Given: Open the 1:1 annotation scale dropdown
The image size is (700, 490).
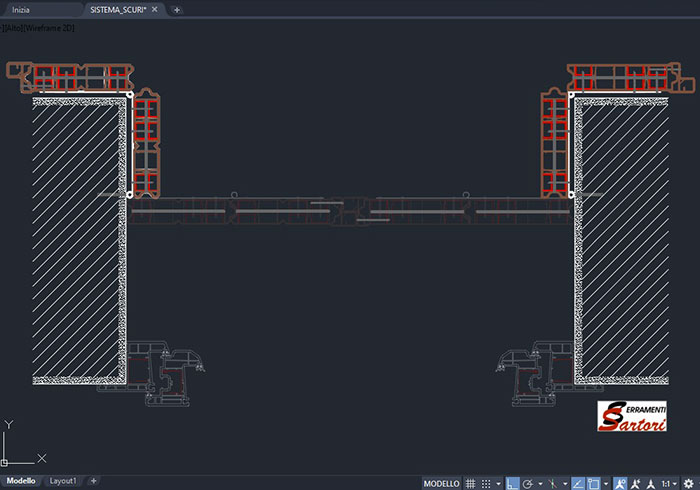Looking at the screenshot, I should [668, 483].
